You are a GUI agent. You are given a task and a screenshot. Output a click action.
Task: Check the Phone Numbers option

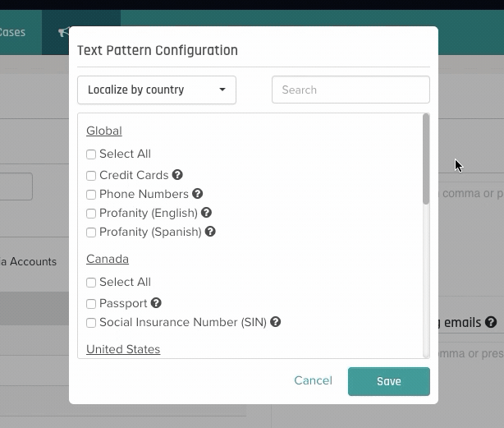click(91, 195)
